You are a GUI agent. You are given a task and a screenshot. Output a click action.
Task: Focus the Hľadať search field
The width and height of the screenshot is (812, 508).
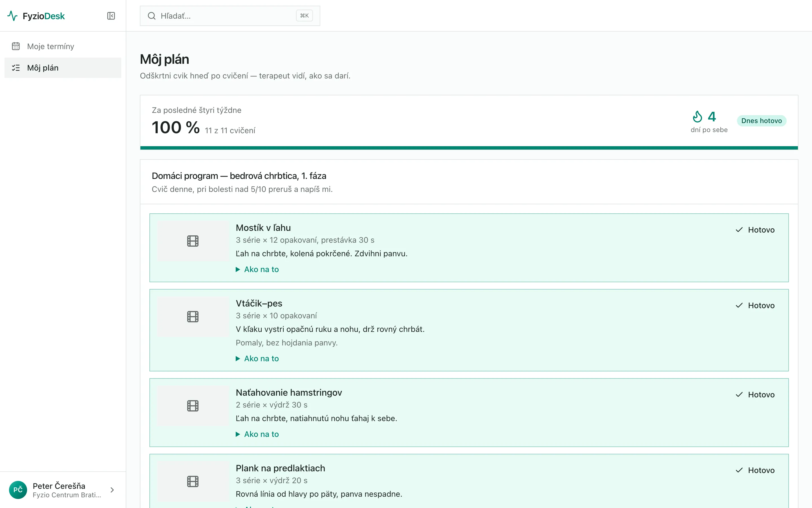click(230, 16)
